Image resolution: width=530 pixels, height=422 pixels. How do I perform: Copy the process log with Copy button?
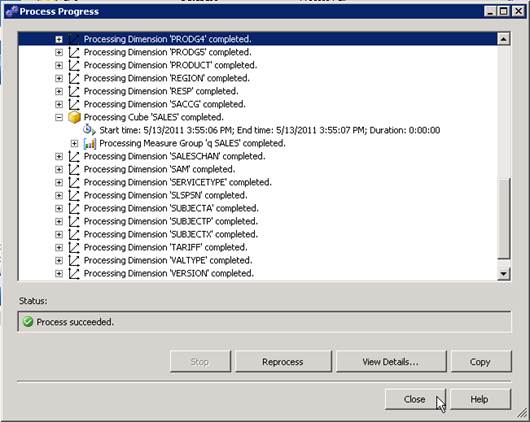point(480,362)
